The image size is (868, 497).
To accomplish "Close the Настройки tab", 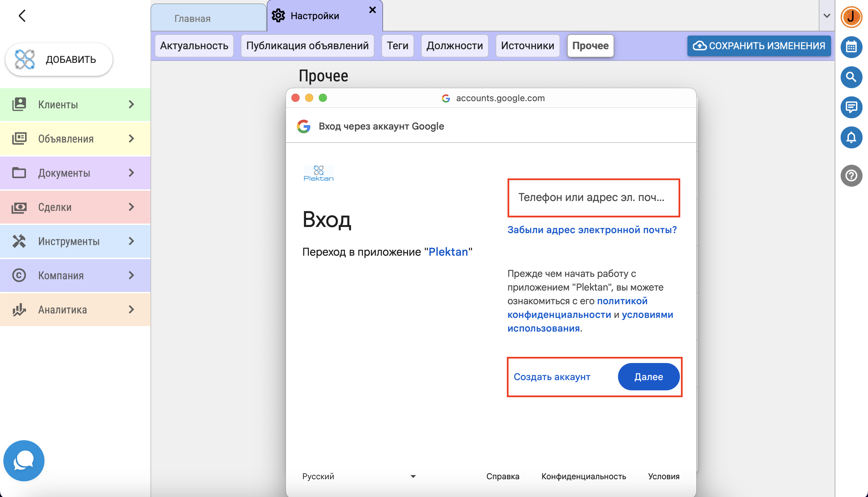I will [372, 10].
